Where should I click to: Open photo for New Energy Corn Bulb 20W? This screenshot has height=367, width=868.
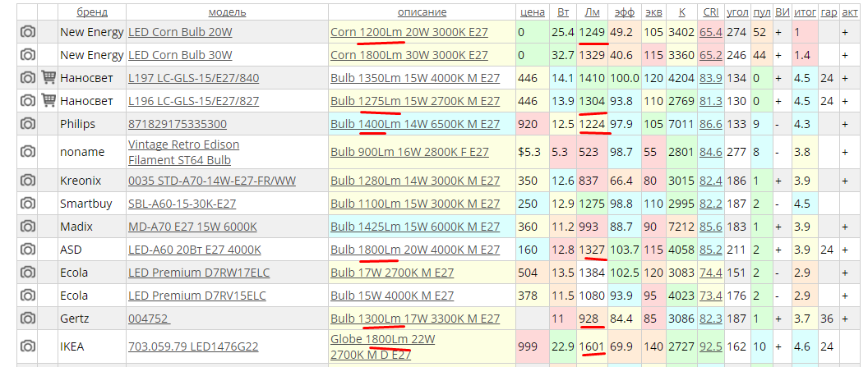coord(27,32)
